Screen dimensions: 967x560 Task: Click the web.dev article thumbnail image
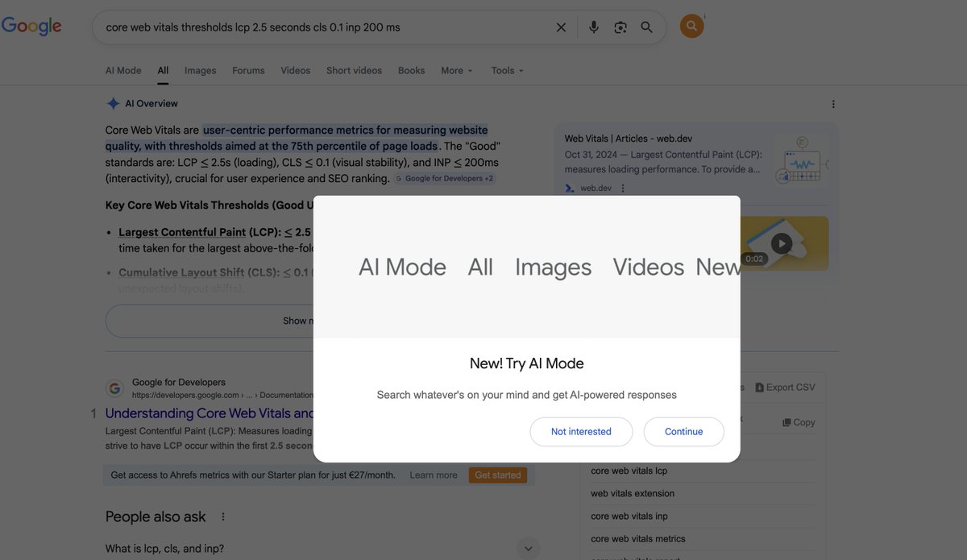800,160
